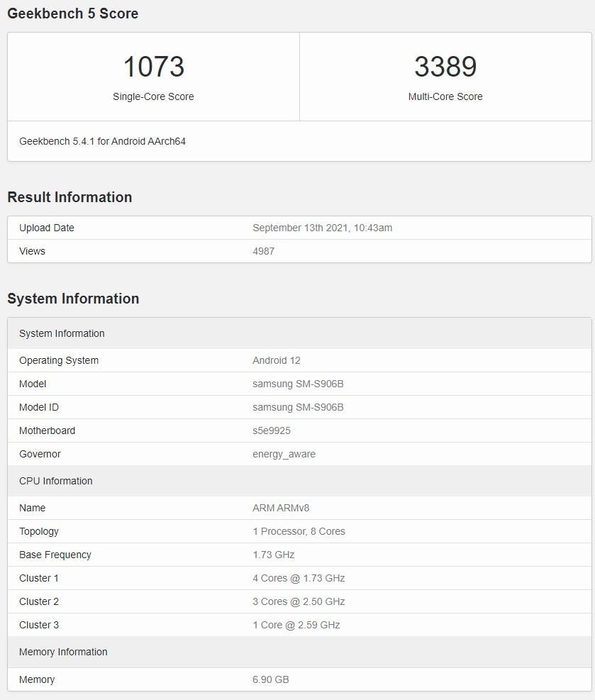This screenshot has height=700, width=595.
Task: Click the Geekbench 5 Score heading
Action: pos(73,13)
